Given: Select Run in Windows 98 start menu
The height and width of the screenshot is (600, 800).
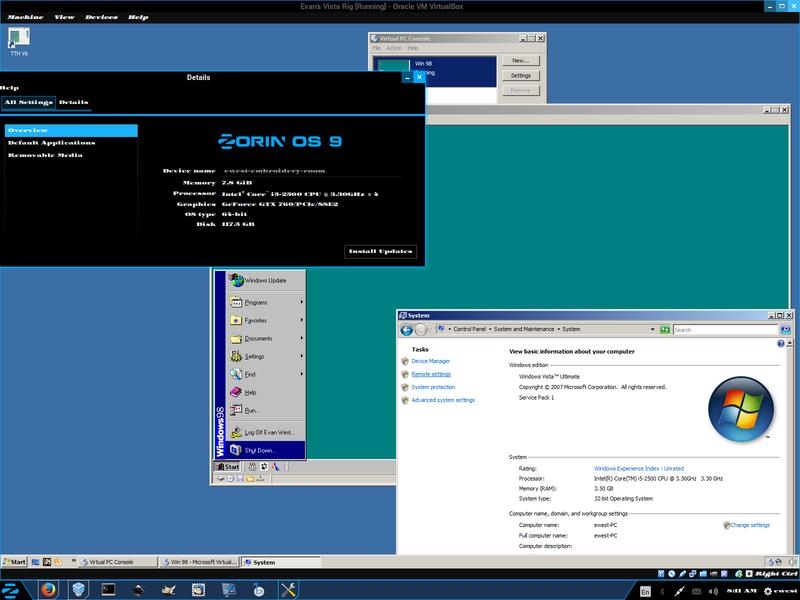Looking at the screenshot, I should tap(266, 410).
